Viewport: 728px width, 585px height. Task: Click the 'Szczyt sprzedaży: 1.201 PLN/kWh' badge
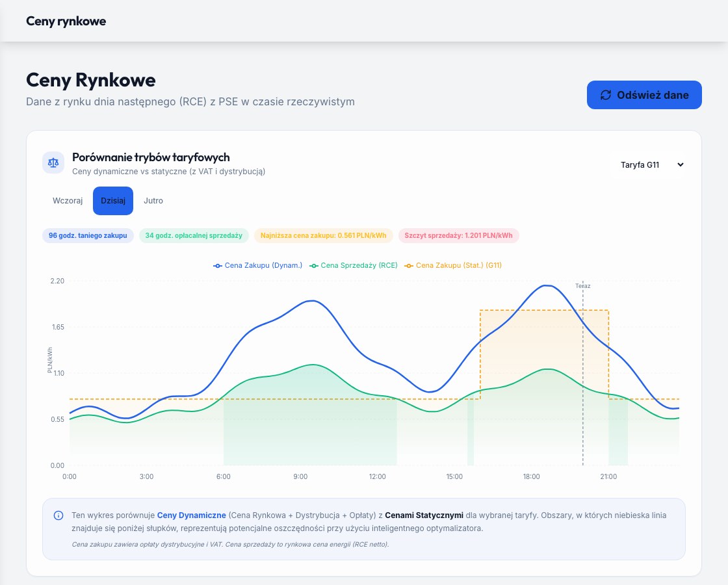(x=458, y=235)
